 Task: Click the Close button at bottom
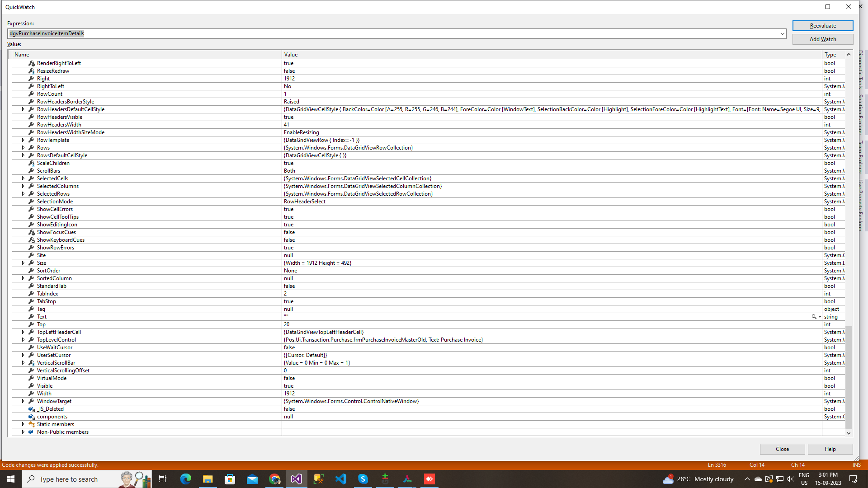pos(782,449)
